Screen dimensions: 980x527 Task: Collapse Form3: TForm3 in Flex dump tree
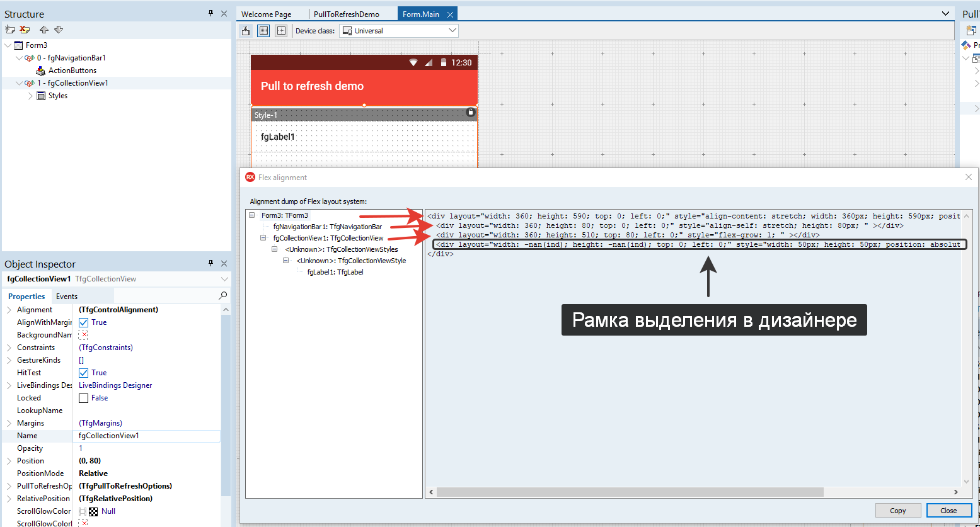tap(252, 215)
